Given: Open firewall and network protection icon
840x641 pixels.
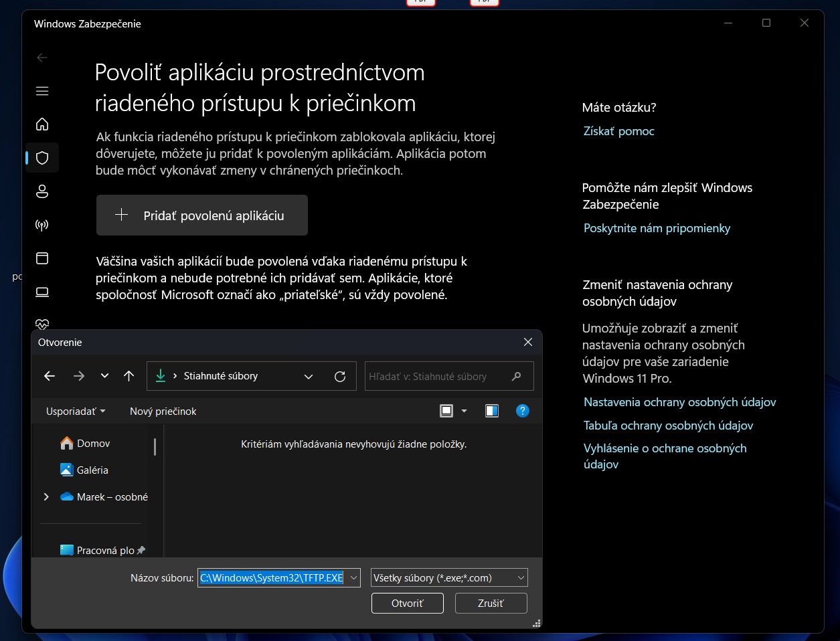Looking at the screenshot, I should (x=42, y=225).
